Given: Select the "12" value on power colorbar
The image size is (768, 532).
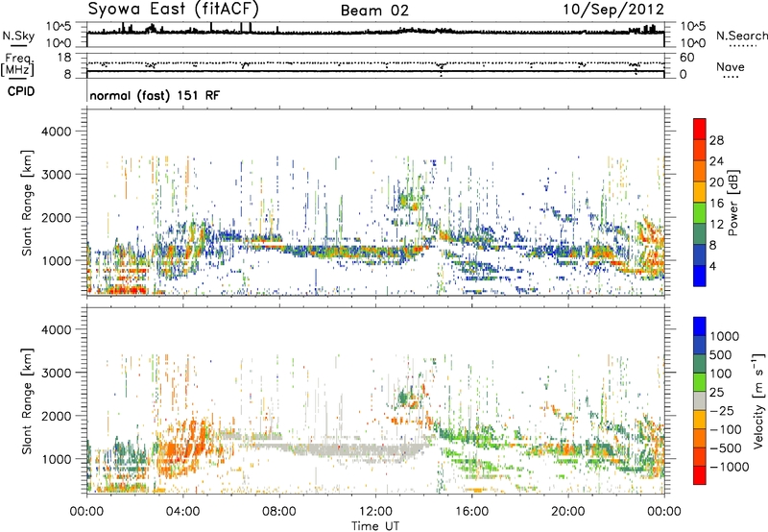Looking at the screenshot, I should coord(716,225).
